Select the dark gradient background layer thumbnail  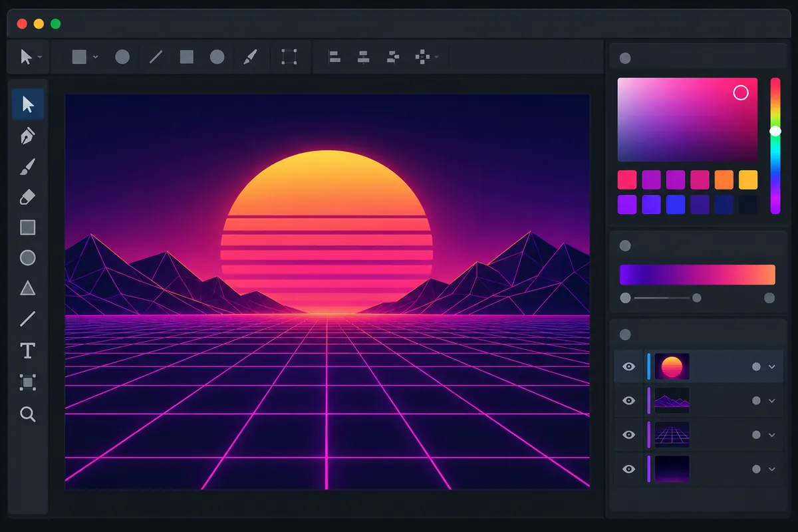(x=672, y=469)
